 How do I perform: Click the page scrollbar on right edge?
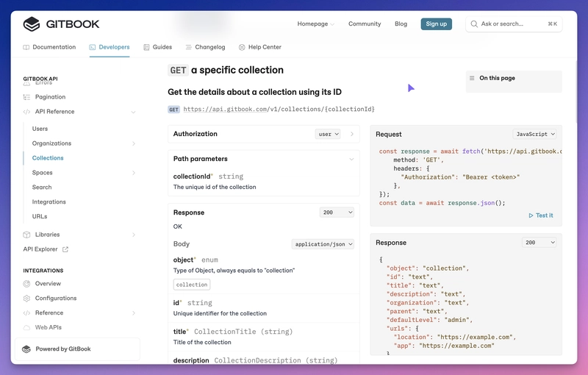coord(576,92)
